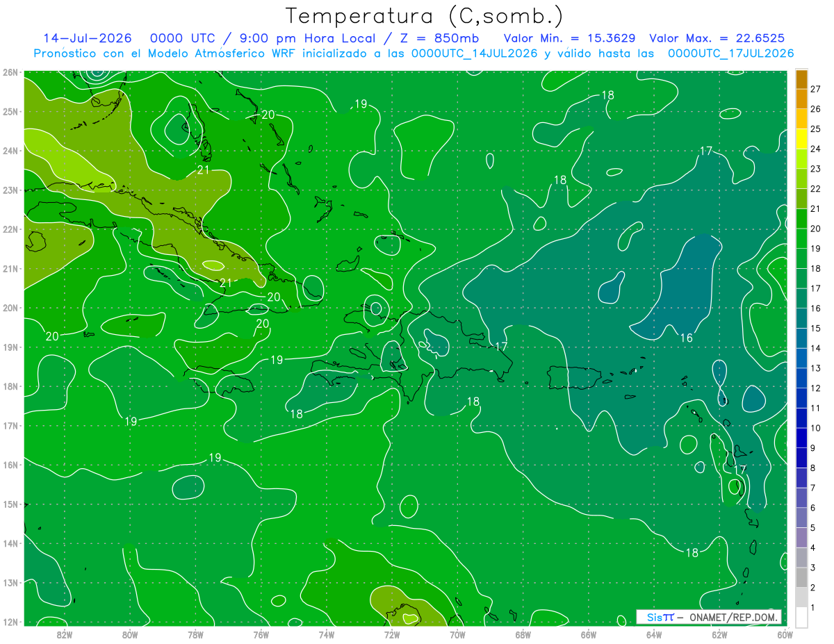Click the '19N' latitude axis label
Screen dimensions: 834x644
[10, 347]
